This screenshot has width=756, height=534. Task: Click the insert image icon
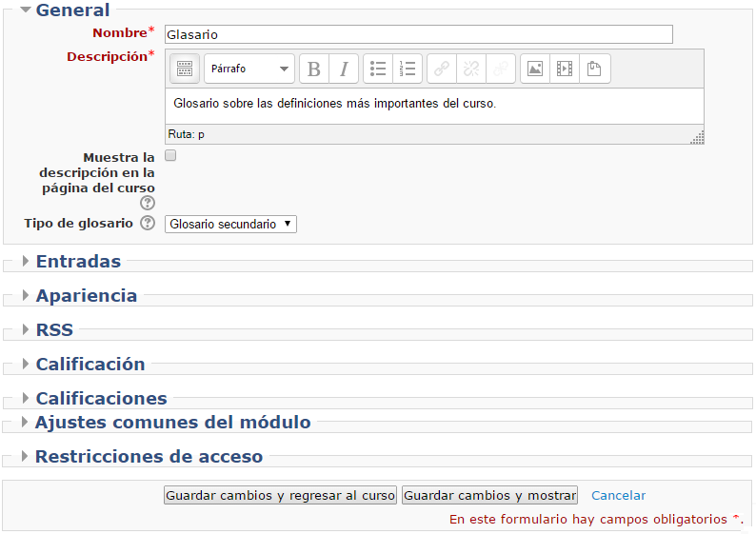535,69
